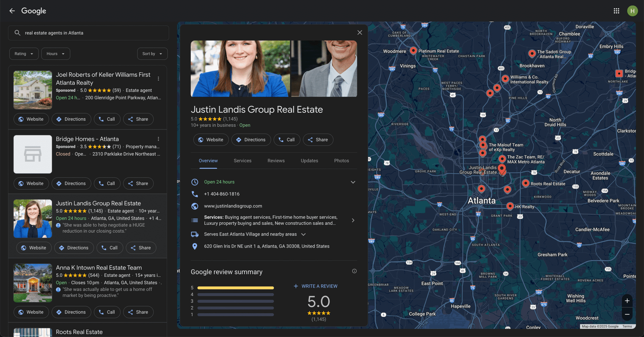Screen dimensions: 644x337
Task: Click the 620 Glen Iris Dr NE address
Action: 266,246
